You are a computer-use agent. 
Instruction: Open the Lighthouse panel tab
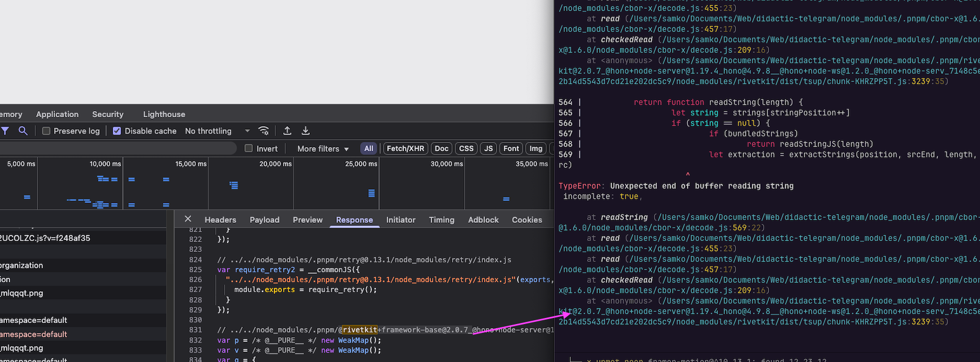[x=164, y=114]
